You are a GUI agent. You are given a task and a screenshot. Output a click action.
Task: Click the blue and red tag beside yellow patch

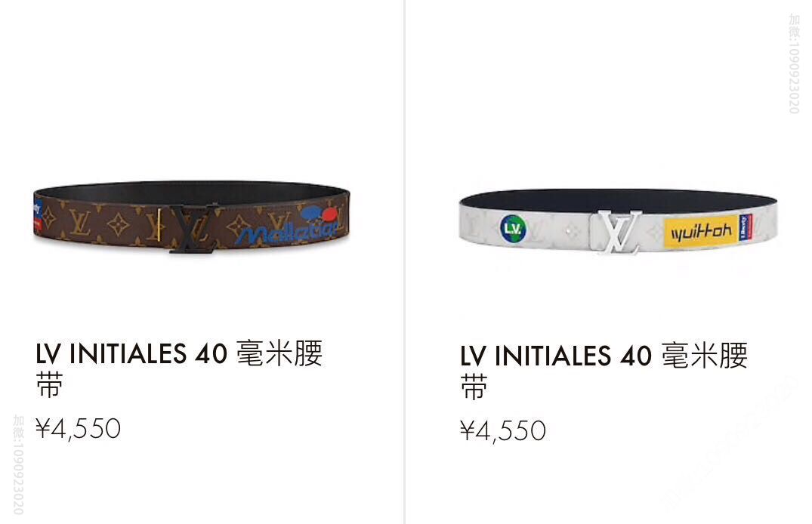746,227
